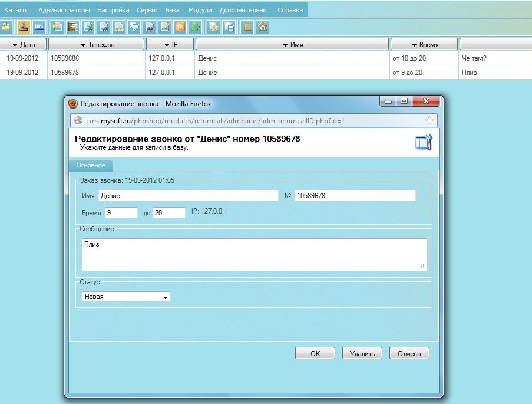The height and width of the screenshot is (404, 532).
Task: Click the textarea resize grip corner
Action: pos(422,267)
